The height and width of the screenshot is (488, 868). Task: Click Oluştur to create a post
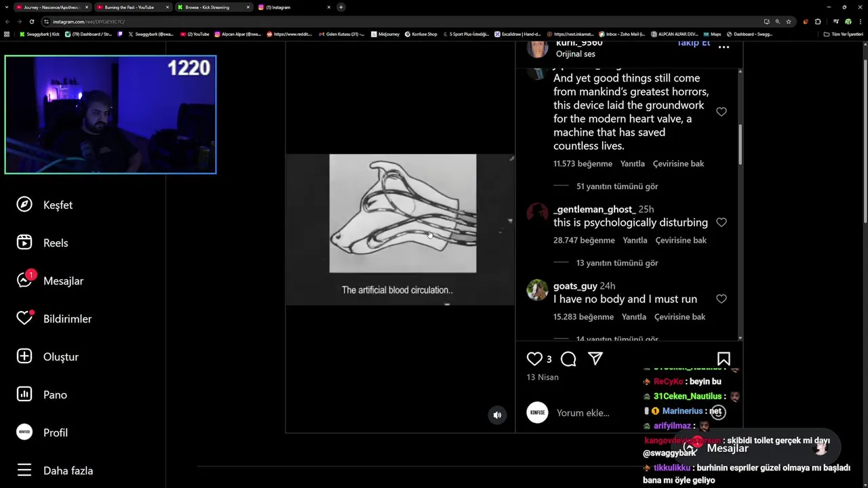click(x=47, y=357)
